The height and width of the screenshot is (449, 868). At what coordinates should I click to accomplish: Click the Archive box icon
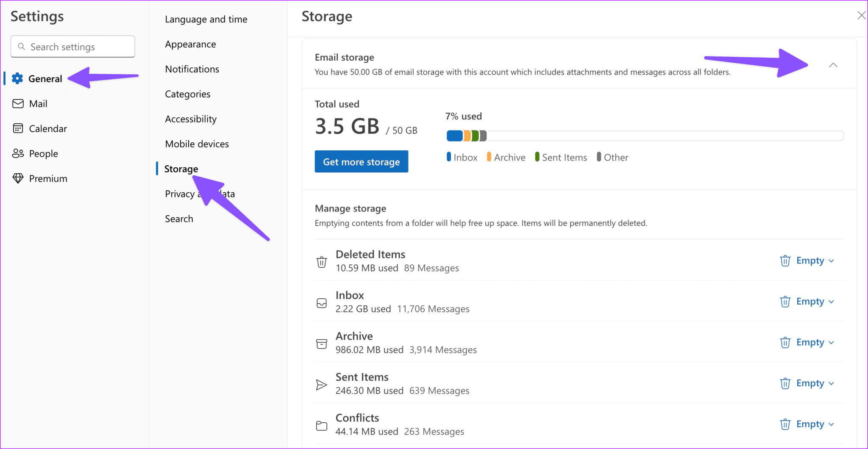[322, 344]
